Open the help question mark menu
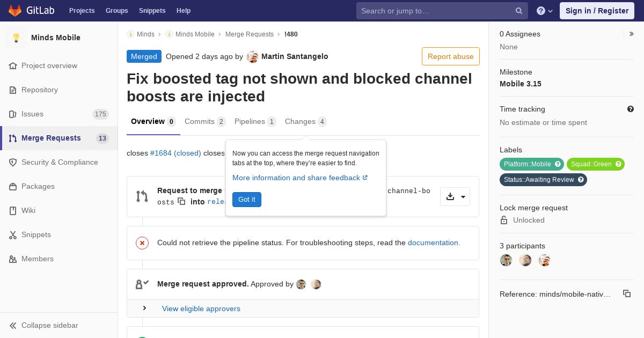Viewport: 644px width, 338px height. (x=545, y=11)
